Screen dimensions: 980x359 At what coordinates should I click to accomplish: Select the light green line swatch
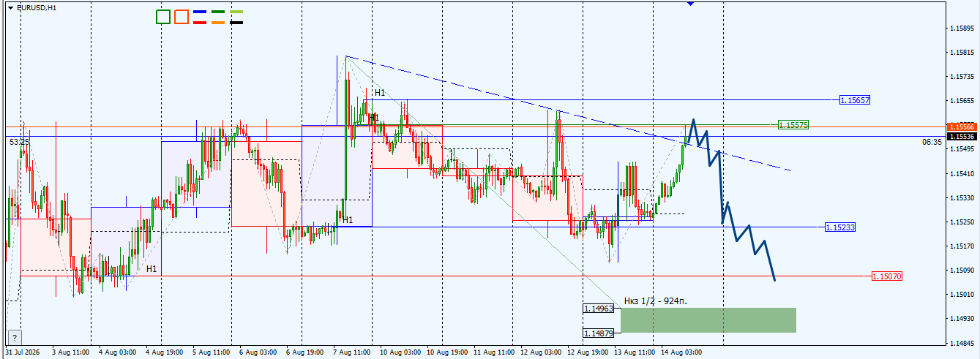pos(236,12)
